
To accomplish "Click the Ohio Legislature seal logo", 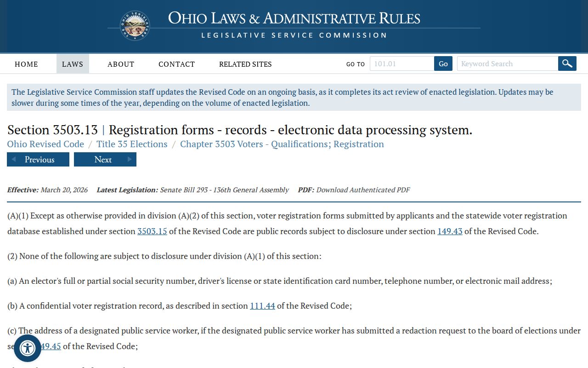I will pos(135,26).
